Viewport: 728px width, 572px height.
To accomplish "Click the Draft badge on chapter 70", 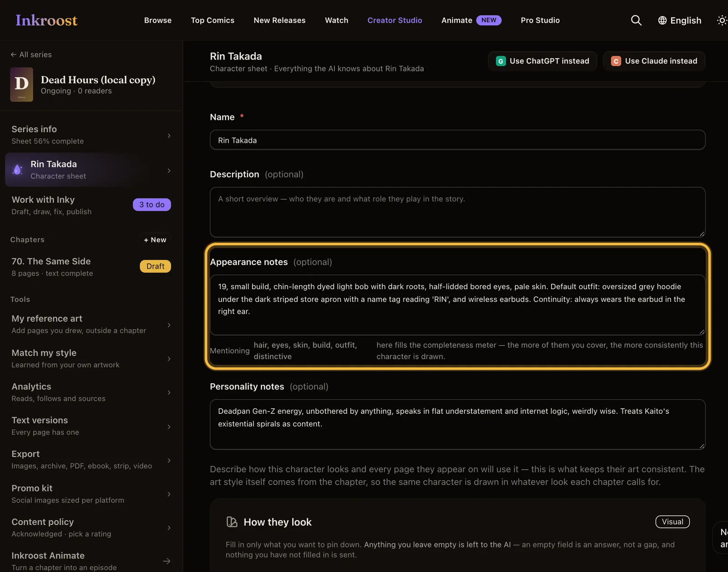I will pos(155,266).
